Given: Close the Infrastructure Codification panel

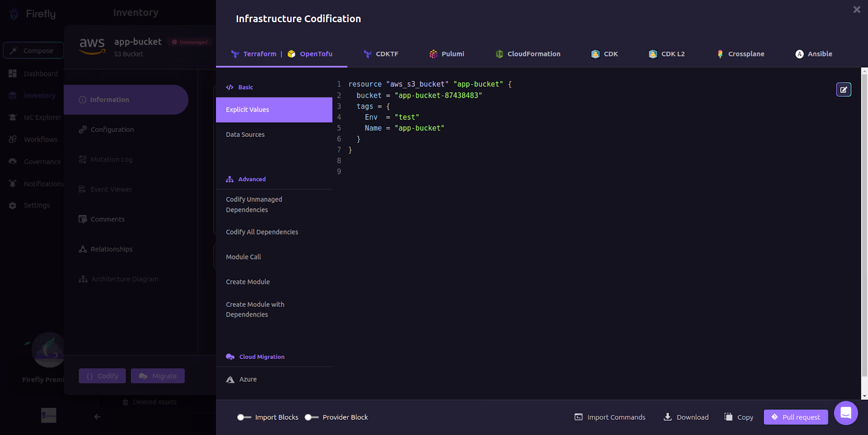Looking at the screenshot, I should (857, 10).
